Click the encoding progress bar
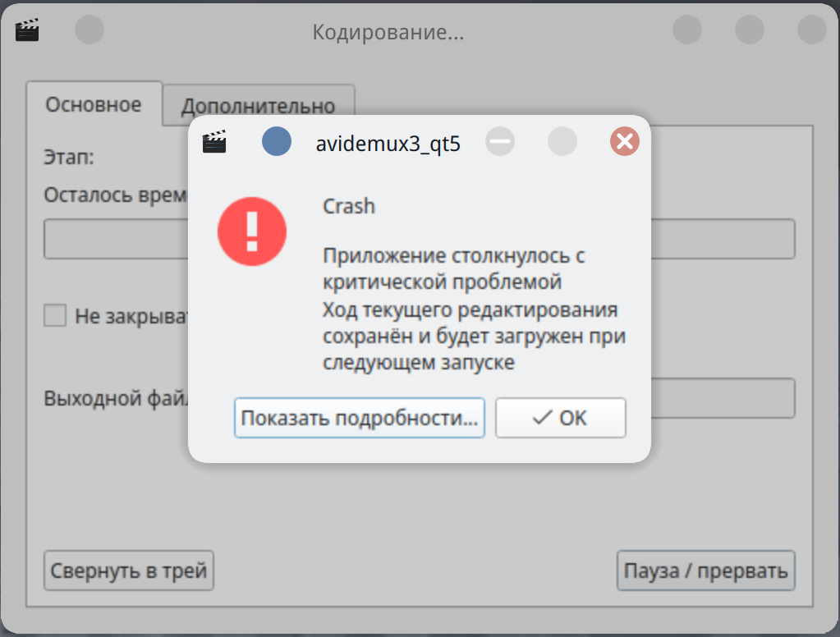The height and width of the screenshot is (637, 840). 419,239
